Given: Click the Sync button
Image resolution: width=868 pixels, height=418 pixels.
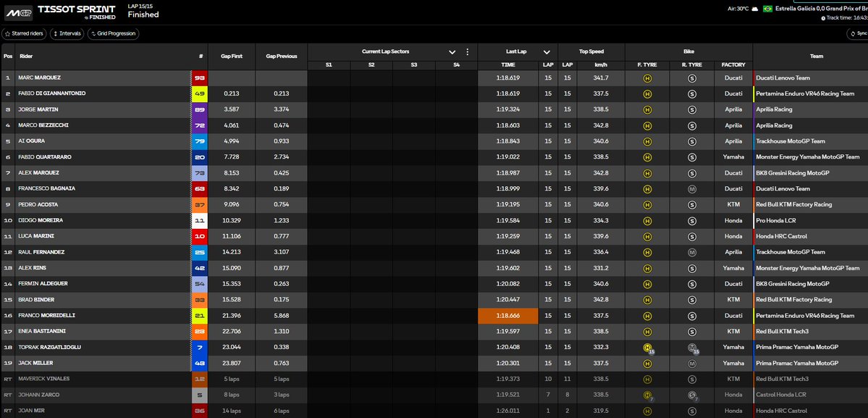Looking at the screenshot, I should (x=858, y=34).
